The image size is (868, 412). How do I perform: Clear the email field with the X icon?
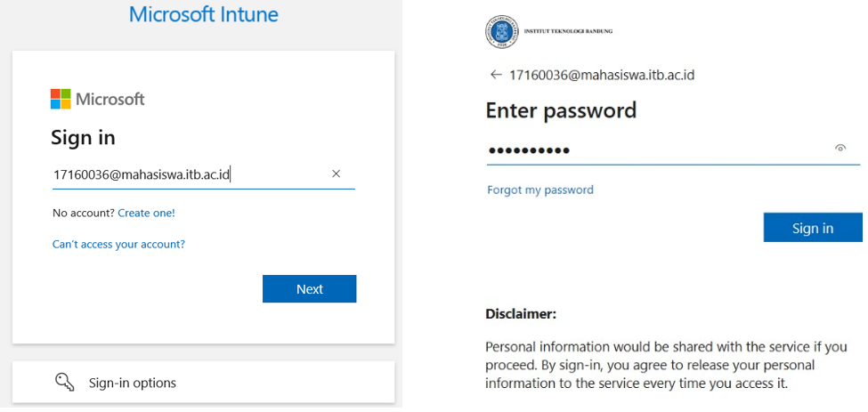point(336,174)
